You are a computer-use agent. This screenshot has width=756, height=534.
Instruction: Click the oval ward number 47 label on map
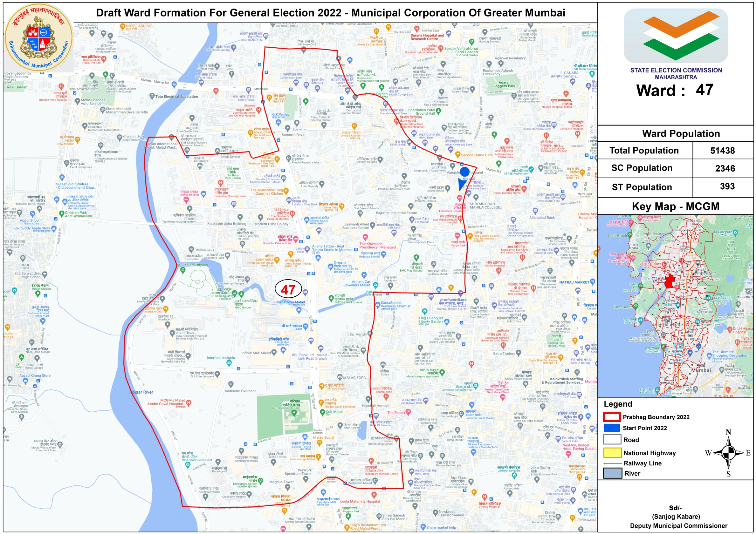288,289
